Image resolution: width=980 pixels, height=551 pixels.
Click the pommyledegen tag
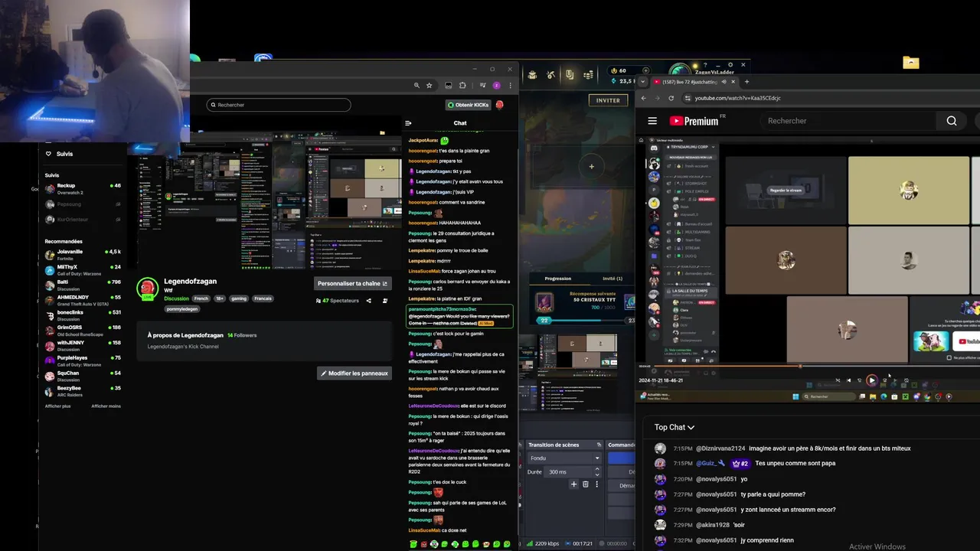coord(182,309)
